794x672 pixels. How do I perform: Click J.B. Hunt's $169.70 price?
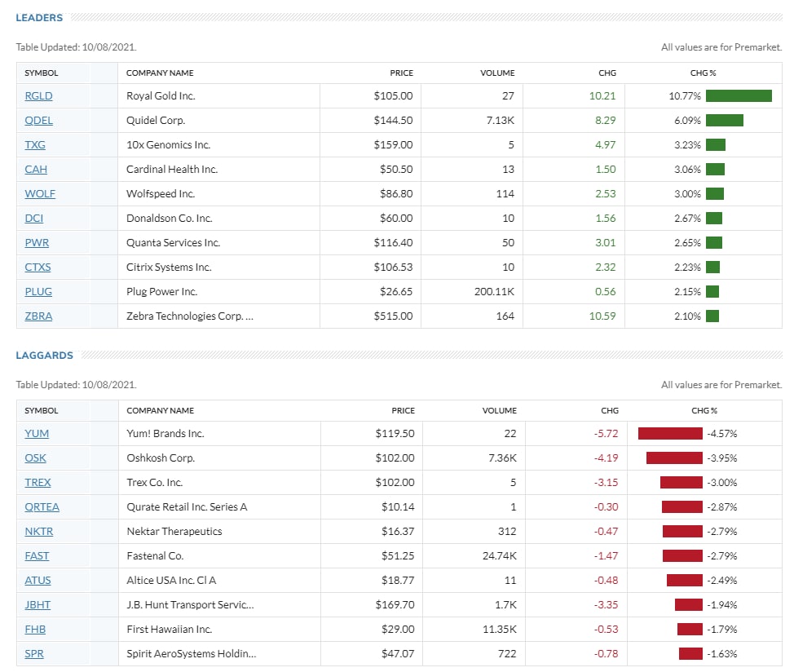[395, 604]
